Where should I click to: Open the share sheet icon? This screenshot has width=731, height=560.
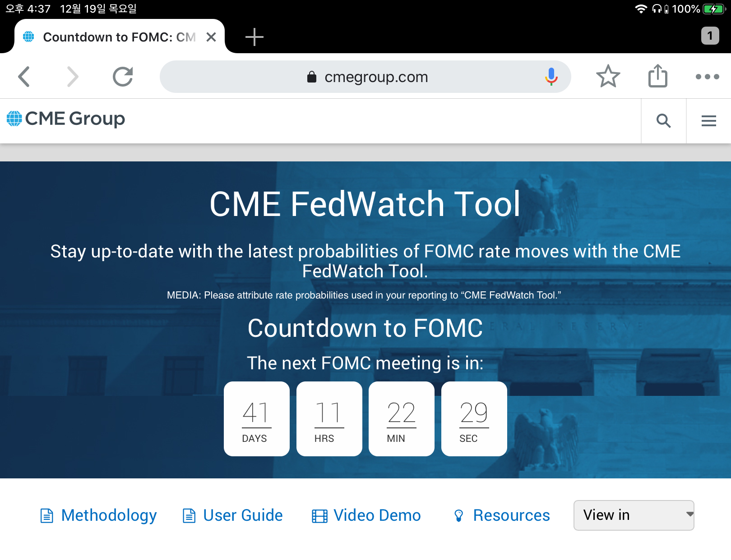click(x=658, y=76)
